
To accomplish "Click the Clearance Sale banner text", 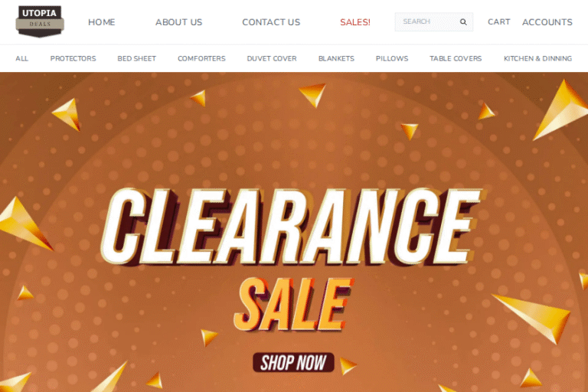I will pyautogui.click(x=291, y=259).
